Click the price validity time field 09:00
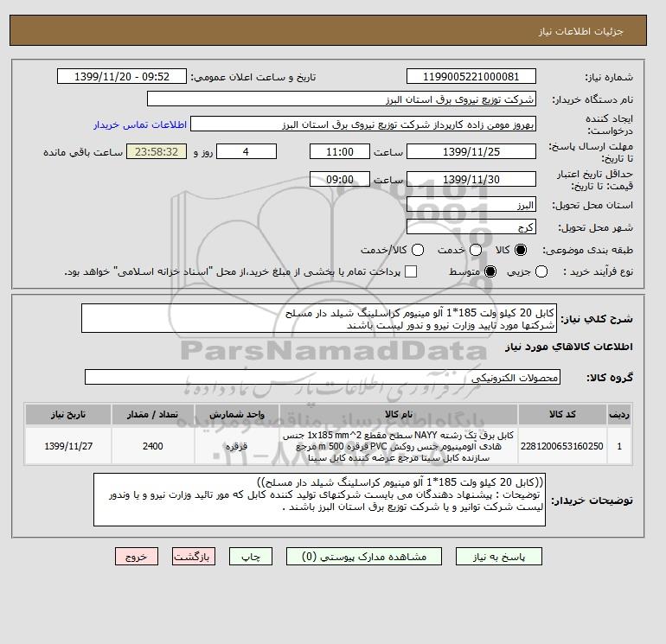 [339, 179]
